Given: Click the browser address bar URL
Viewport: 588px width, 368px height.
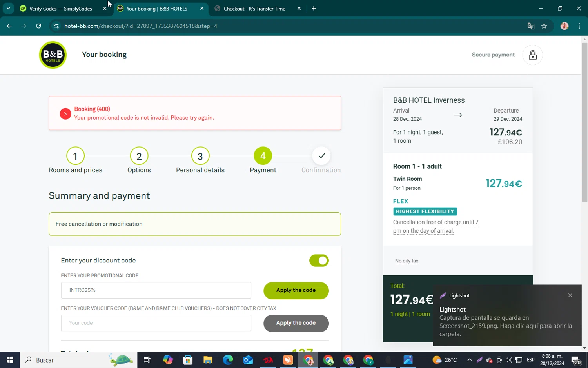Looking at the screenshot, I should tap(140, 26).
